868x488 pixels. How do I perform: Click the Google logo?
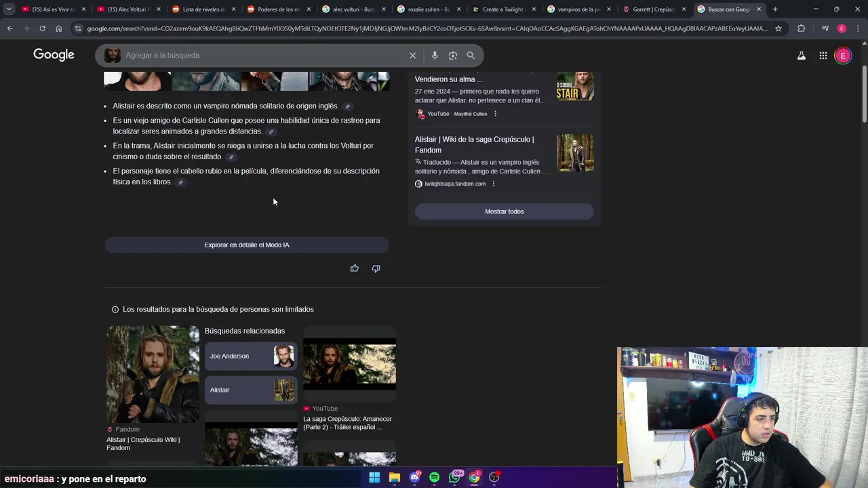[54, 55]
